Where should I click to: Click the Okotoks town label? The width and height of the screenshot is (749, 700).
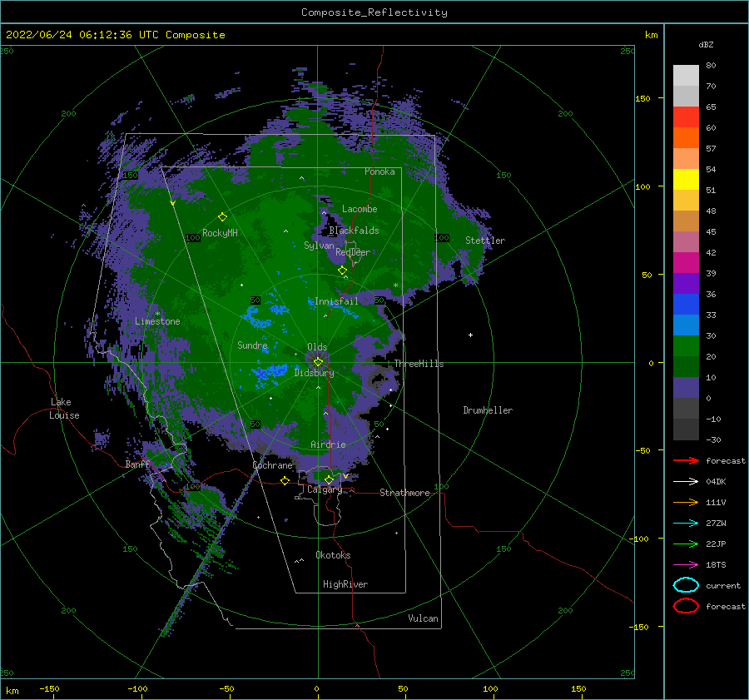[x=333, y=555]
